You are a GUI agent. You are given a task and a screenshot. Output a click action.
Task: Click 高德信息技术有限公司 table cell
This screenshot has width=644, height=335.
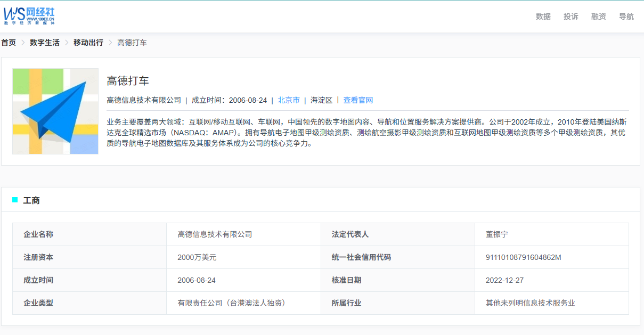tap(244, 234)
